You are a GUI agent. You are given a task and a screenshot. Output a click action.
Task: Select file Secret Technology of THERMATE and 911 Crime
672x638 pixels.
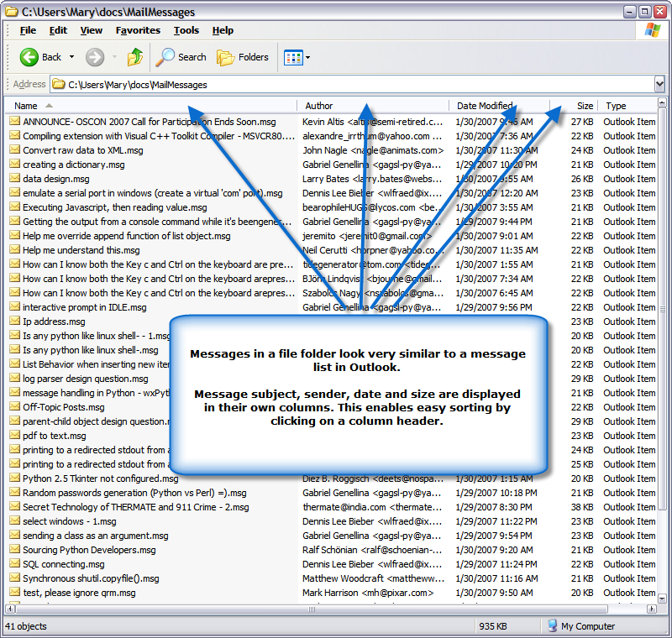coord(136,507)
